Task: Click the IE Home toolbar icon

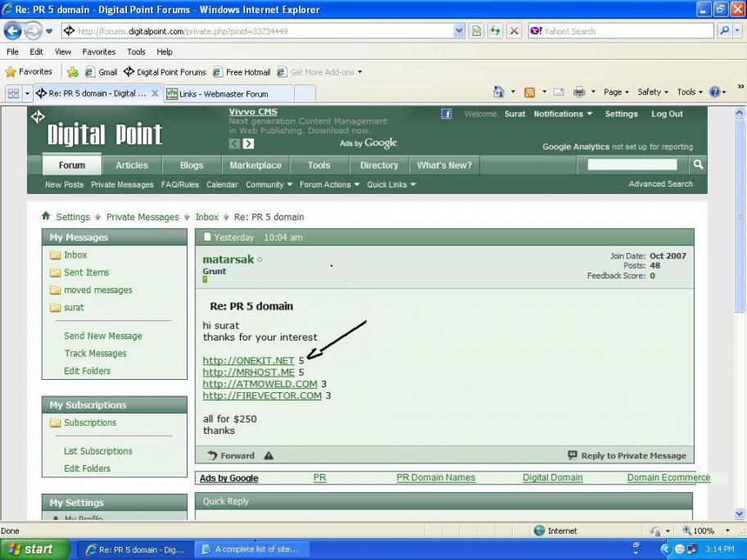Action: tap(499, 92)
